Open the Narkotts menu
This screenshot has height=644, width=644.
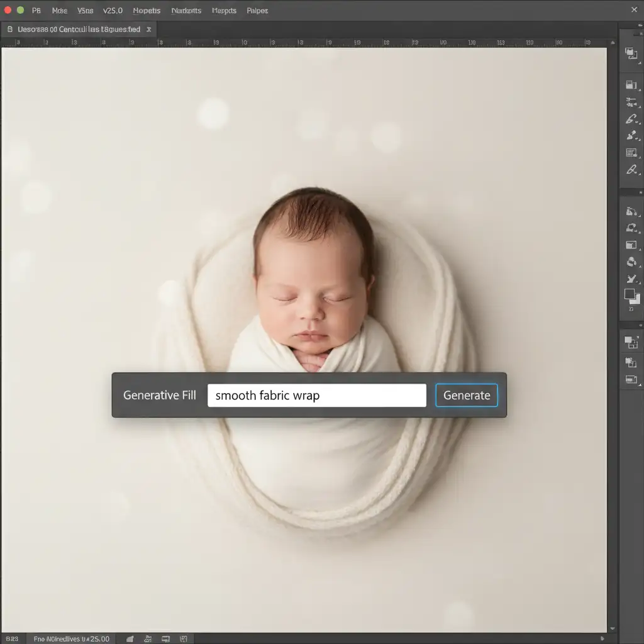pos(186,11)
